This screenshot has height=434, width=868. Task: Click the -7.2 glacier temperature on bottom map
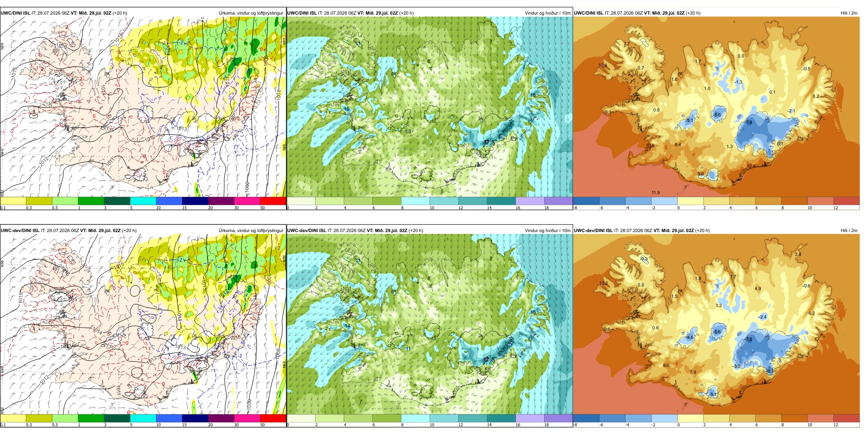(748, 339)
